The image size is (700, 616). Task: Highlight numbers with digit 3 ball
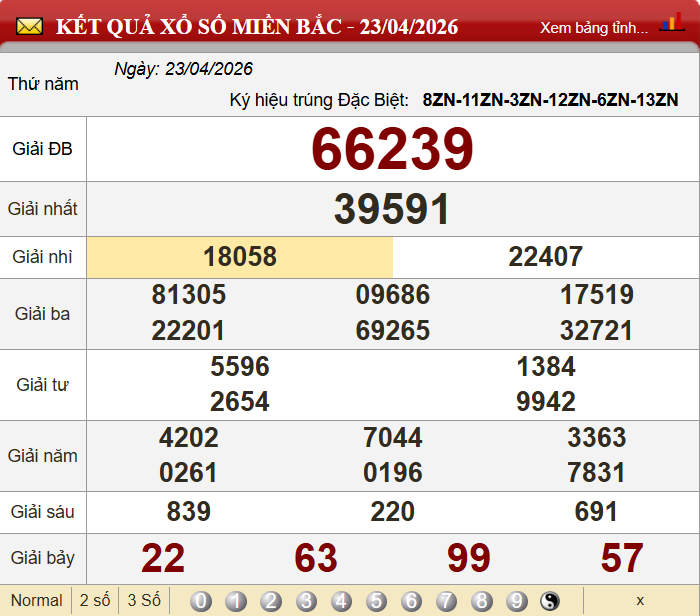pyautogui.click(x=306, y=601)
